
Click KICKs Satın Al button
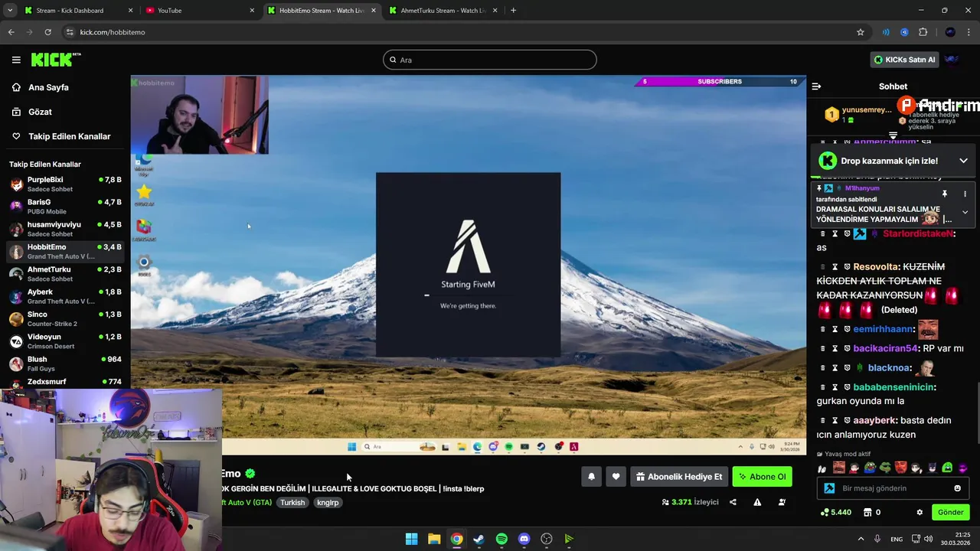[x=904, y=60]
